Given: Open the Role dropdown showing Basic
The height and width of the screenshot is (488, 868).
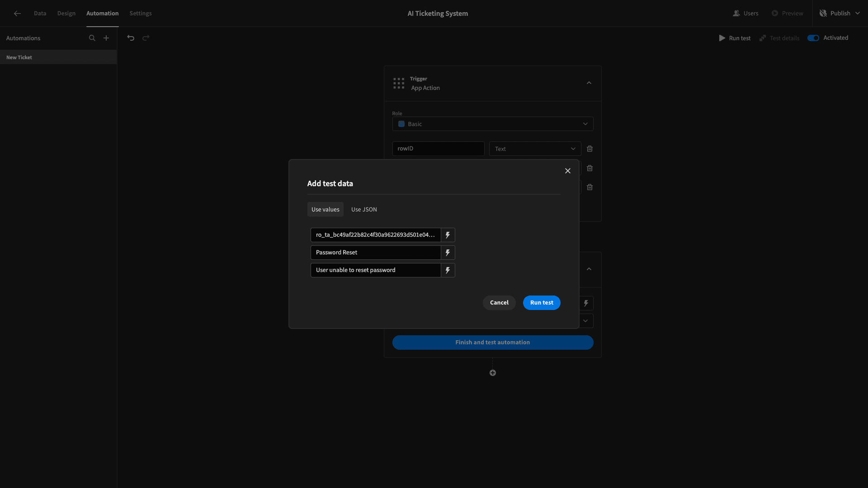Looking at the screenshot, I should pos(493,124).
